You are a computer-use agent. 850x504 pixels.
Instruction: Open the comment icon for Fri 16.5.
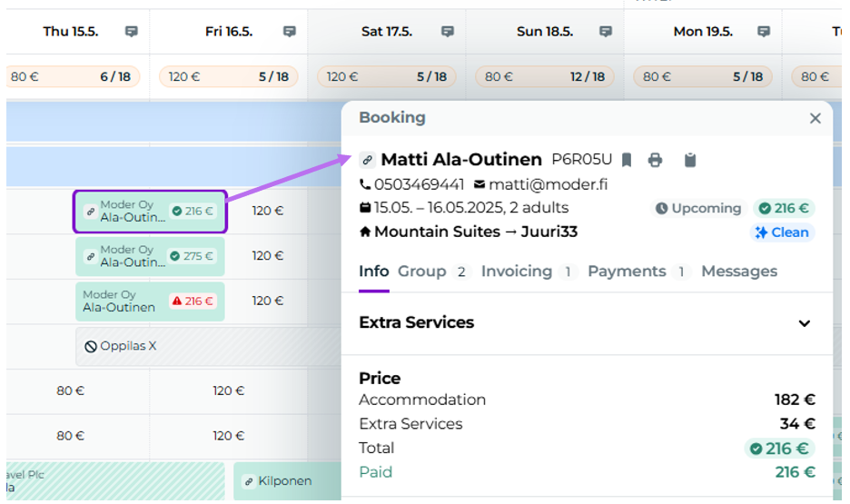point(290,32)
